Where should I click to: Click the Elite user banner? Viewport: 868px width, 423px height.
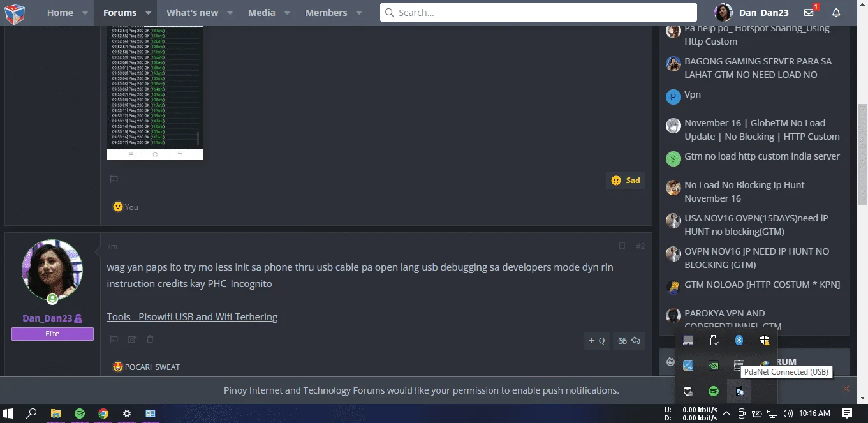tap(52, 334)
